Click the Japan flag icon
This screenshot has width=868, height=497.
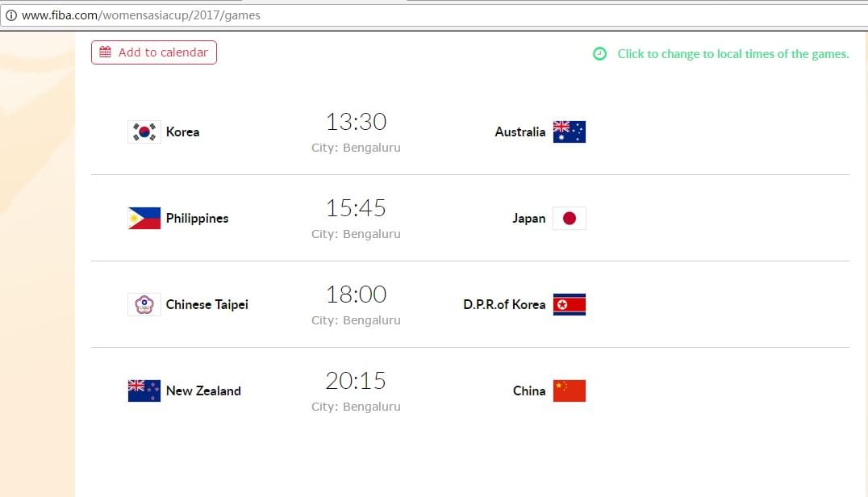click(569, 218)
